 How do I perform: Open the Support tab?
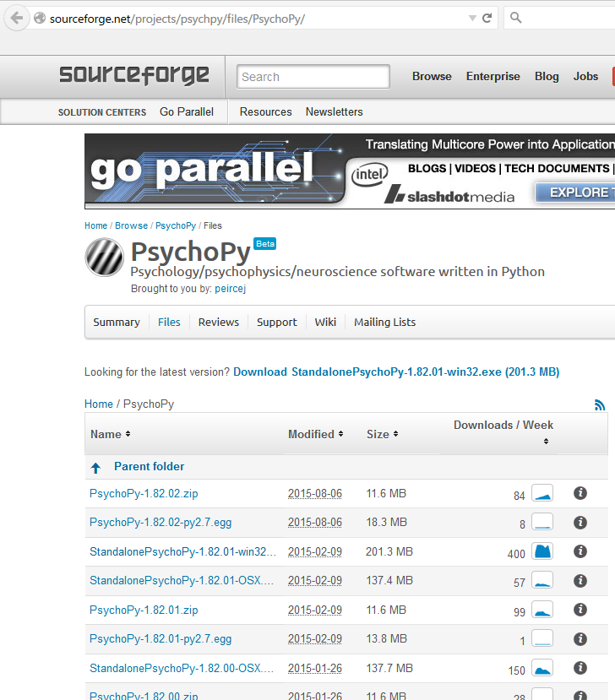(x=276, y=322)
